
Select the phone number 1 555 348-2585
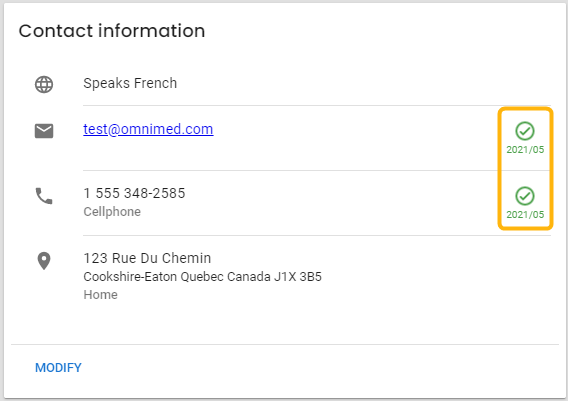point(134,193)
